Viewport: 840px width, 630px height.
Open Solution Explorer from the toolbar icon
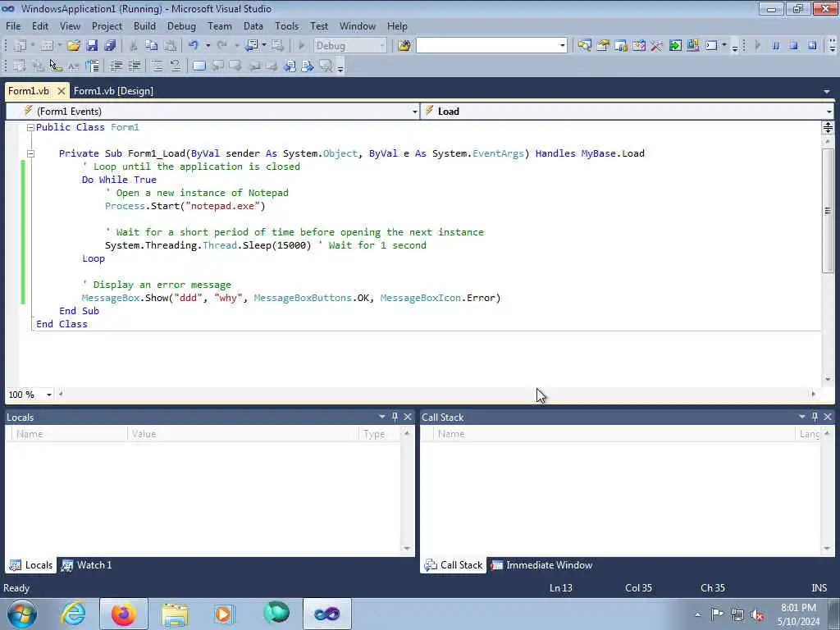[584, 46]
